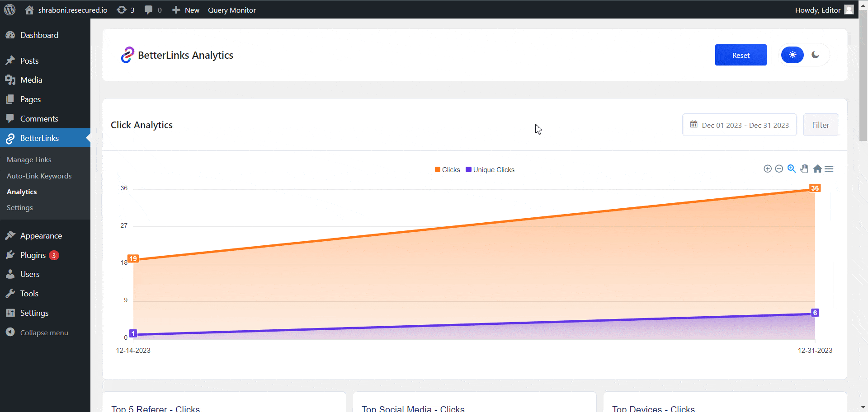Click the WordPress logo in the admin bar
The height and width of the screenshot is (412, 868).
pyautogui.click(x=9, y=10)
